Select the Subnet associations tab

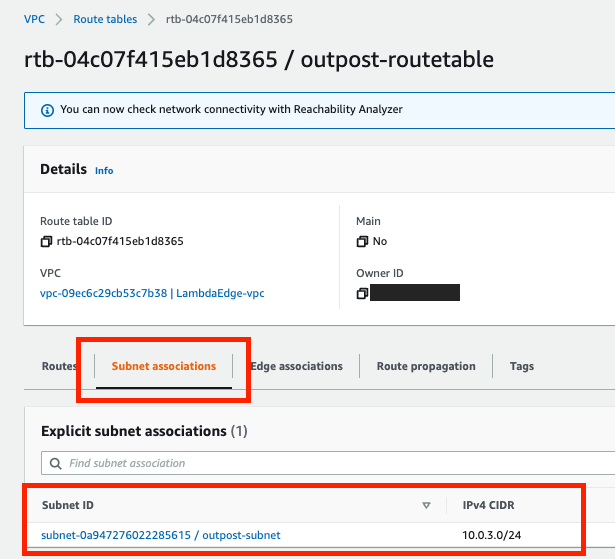click(x=164, y=366)
